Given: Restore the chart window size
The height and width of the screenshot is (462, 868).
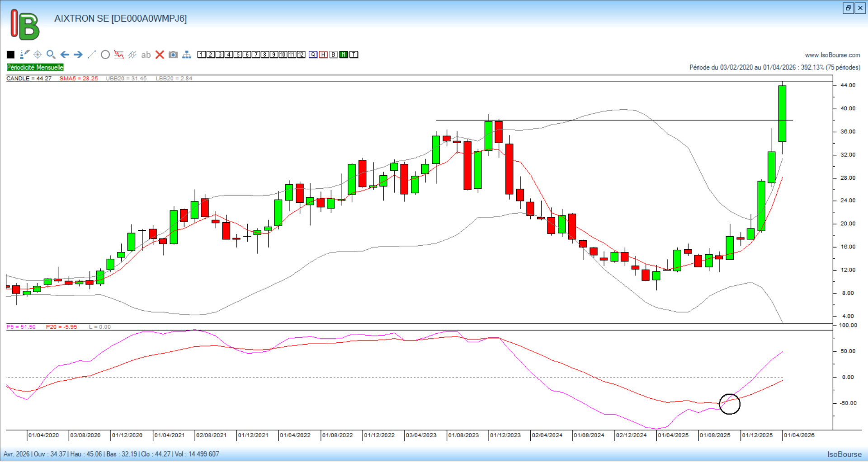Looking at the screenshot, I should tap(848, 8).
